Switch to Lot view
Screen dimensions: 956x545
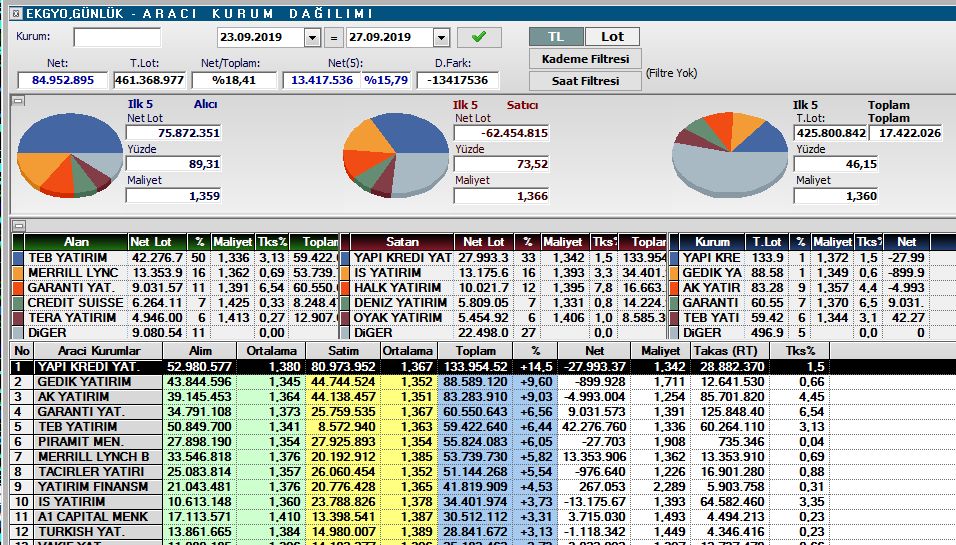point(612,37)
